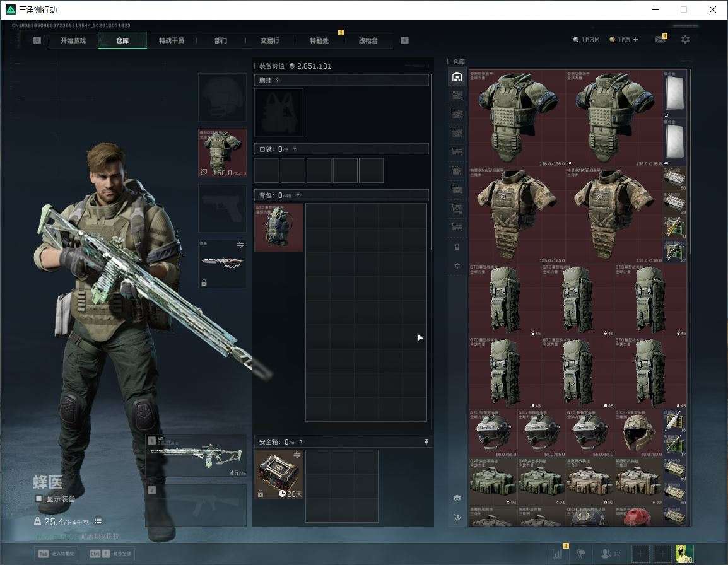Click the plus icon next to 165
Image resolution: width=728 pixels, height=565 pixels.
(636, 40)
